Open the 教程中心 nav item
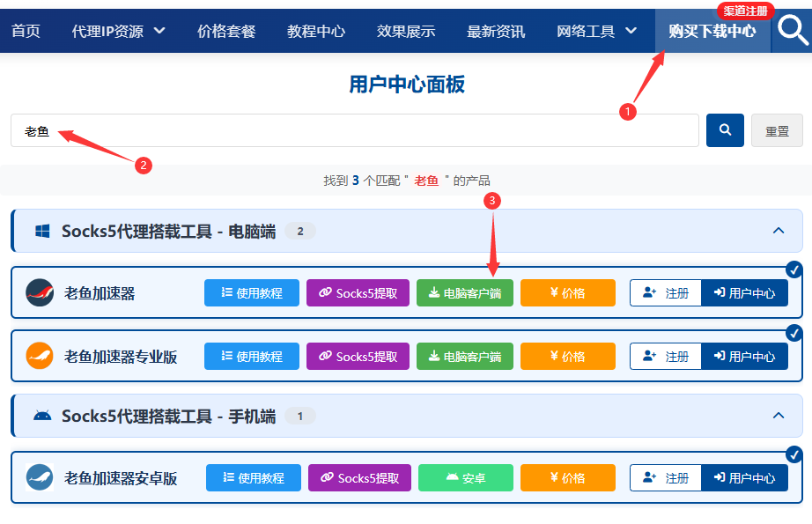The width and height of the screenshot is (812, 524). point(316,31)
